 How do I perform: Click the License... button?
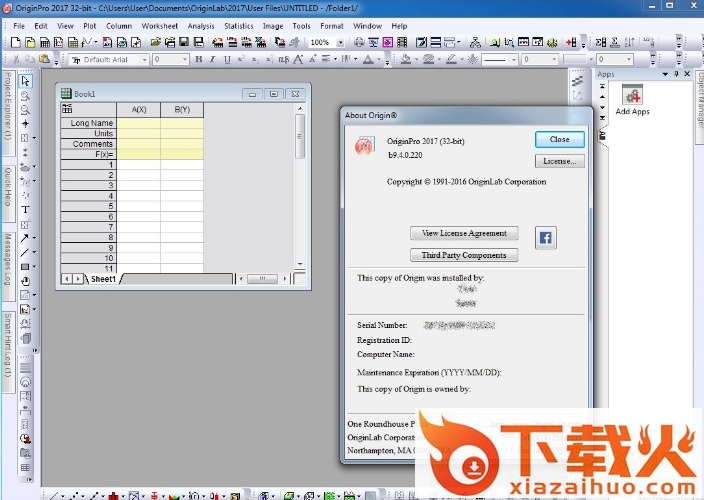tap(559, 161)
